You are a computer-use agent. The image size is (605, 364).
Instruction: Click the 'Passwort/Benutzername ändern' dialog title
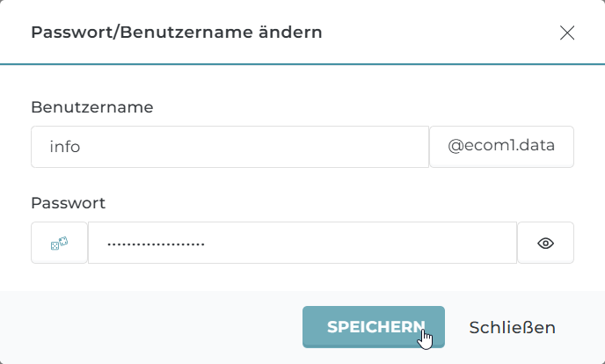(176, 33)
